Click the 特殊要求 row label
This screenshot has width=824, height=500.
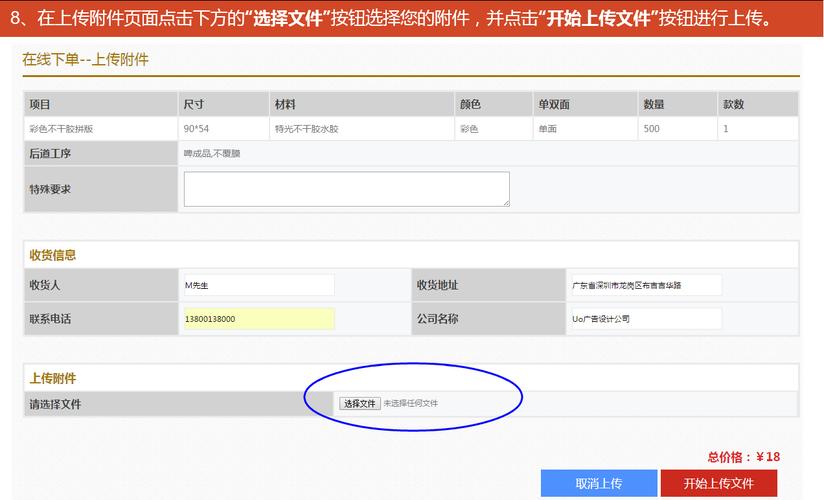pos(50,189)
